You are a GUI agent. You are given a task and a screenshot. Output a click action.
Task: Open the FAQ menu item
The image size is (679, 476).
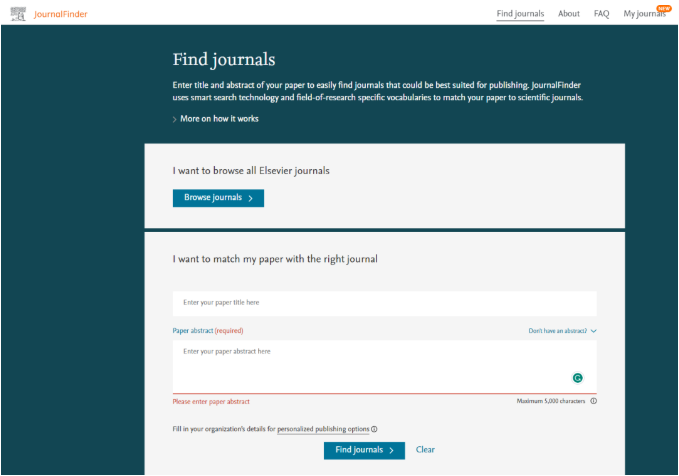[601, 14]
